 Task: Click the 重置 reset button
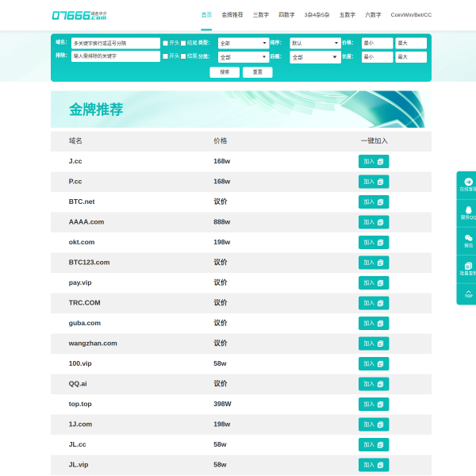pyautogui.click(x=257, y=72)
